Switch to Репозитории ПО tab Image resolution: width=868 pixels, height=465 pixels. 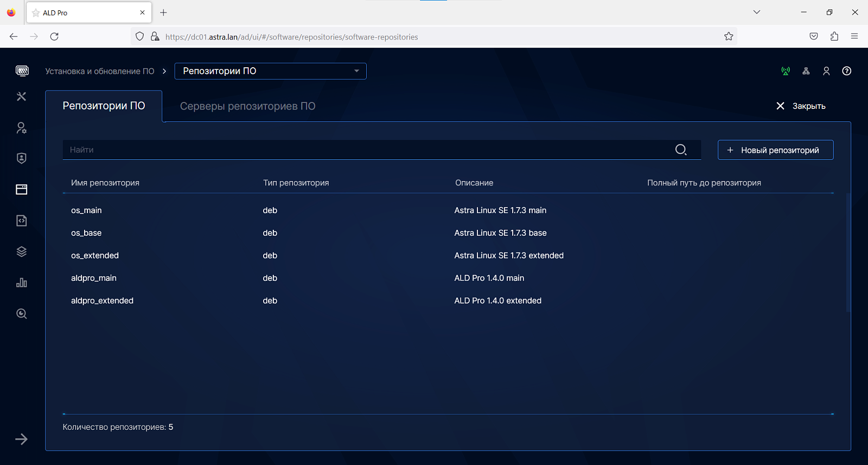104,106
